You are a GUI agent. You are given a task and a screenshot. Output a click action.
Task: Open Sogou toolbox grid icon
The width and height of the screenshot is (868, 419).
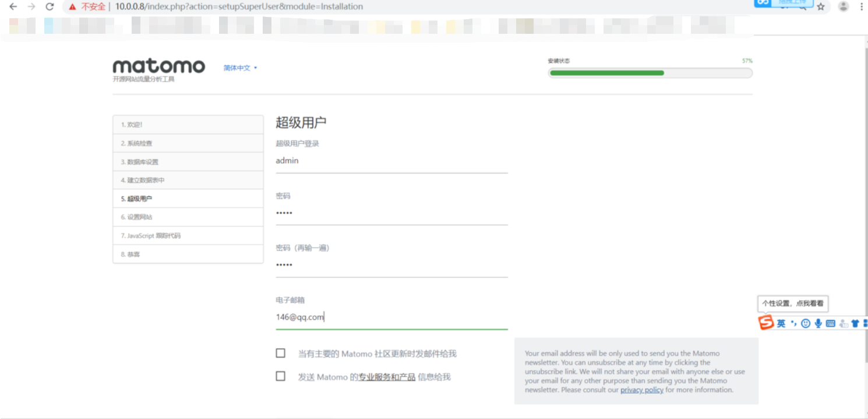865,323
